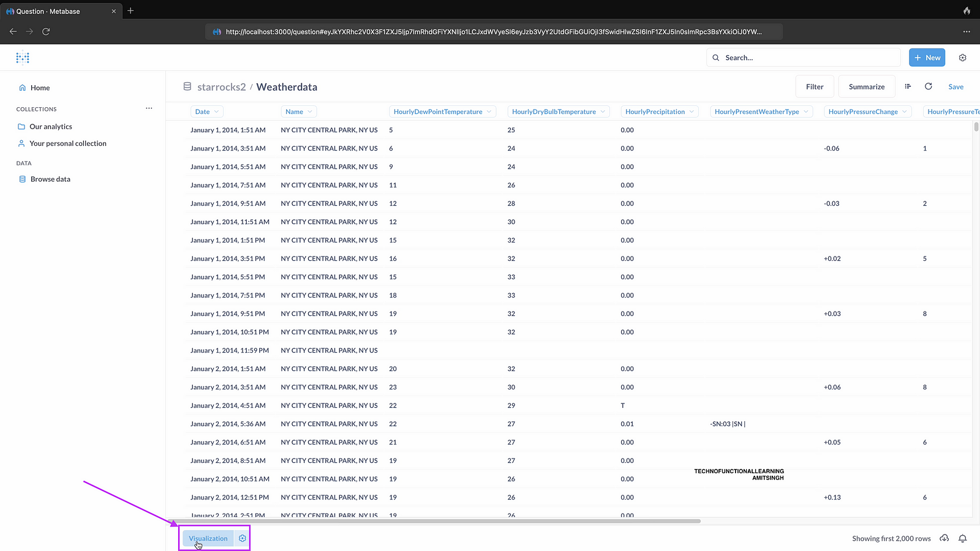The width and height of the screenshot is (980, 551).
Task: Click the horizontal table scrollbar
Action: coord(435,521)
